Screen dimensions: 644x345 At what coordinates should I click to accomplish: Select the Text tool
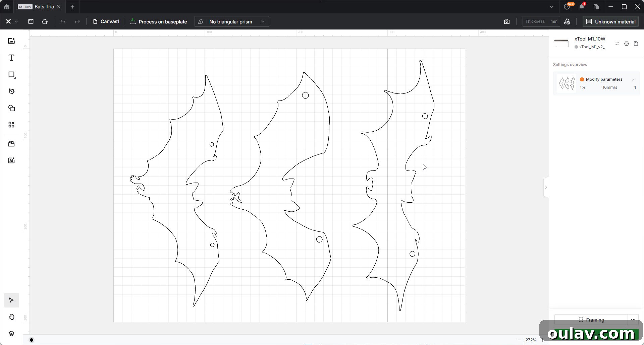click(11, 58)
